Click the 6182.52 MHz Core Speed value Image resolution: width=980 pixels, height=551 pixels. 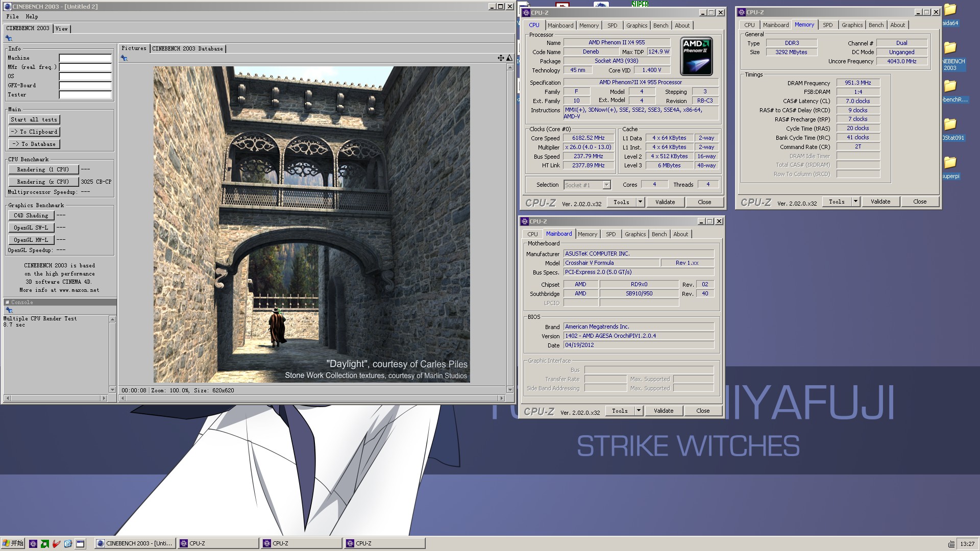click(588, 138)
